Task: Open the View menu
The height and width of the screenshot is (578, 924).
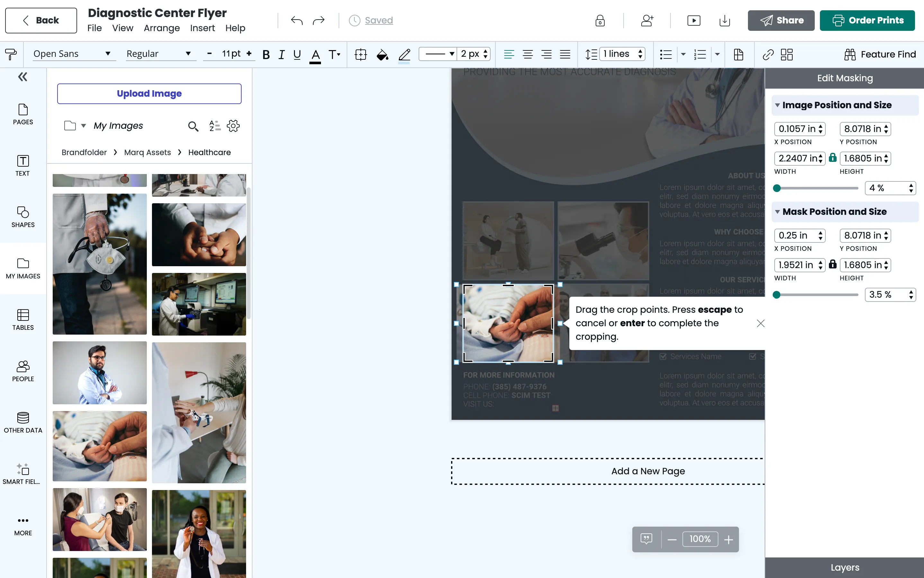Action: click(122, 28)
